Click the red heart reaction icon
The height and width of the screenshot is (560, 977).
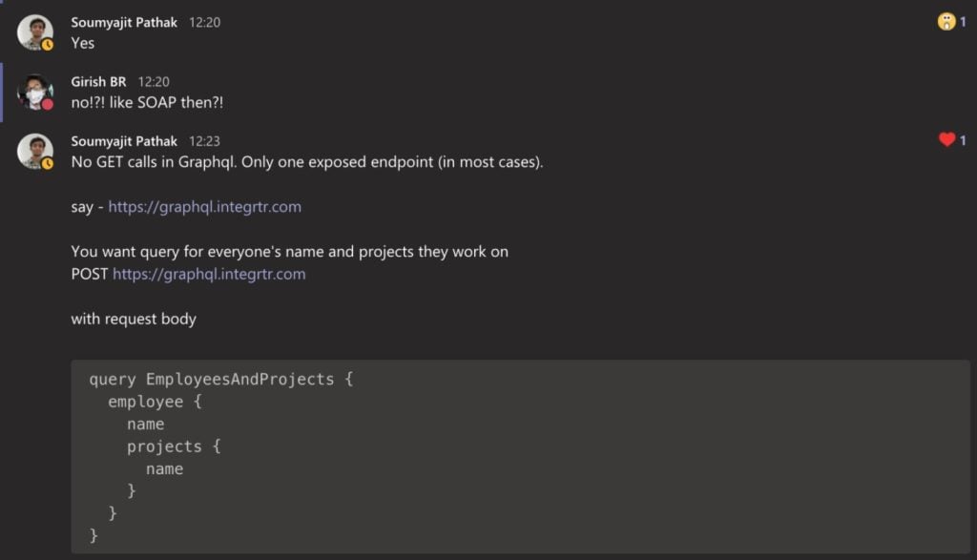[x=946, y=140]
